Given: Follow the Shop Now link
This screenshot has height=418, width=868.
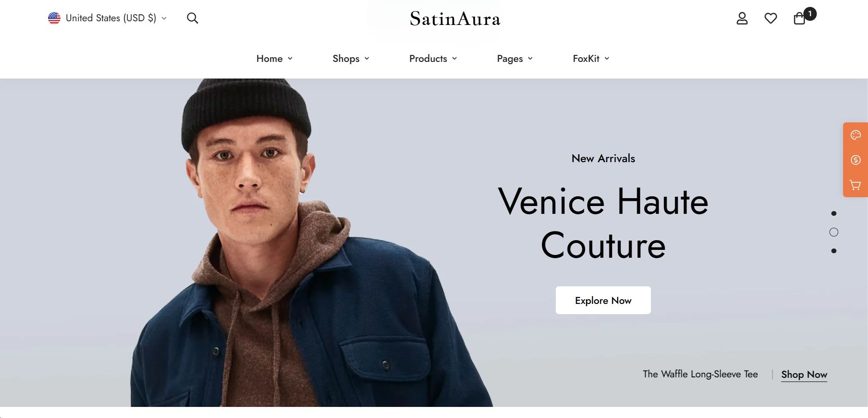Looking at the screenshot, I should pyautogui.click(x=804, y=375).
